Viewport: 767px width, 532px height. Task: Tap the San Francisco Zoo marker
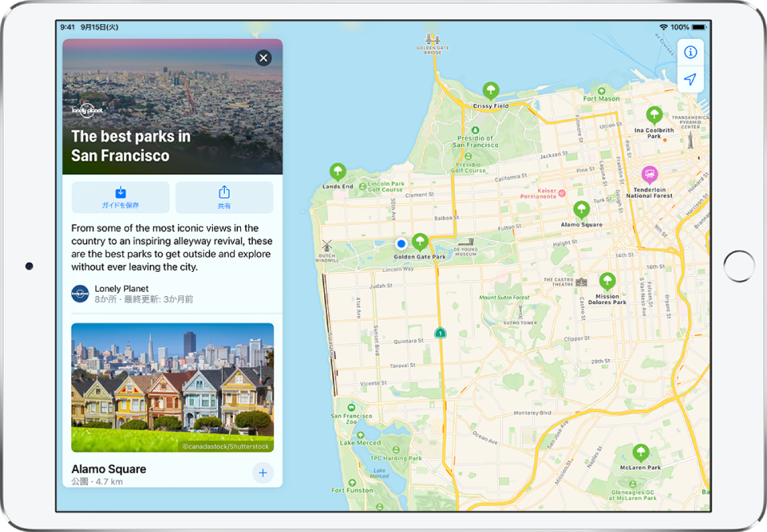351,407
